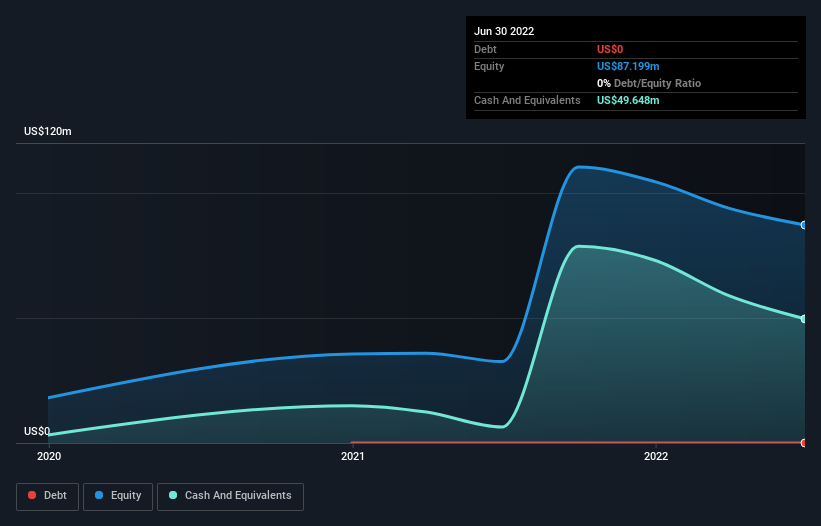Click the Debt row label in tooltip
Image resolution: width=821 pixels, height=526 pixels.
(x=485, y=49)
